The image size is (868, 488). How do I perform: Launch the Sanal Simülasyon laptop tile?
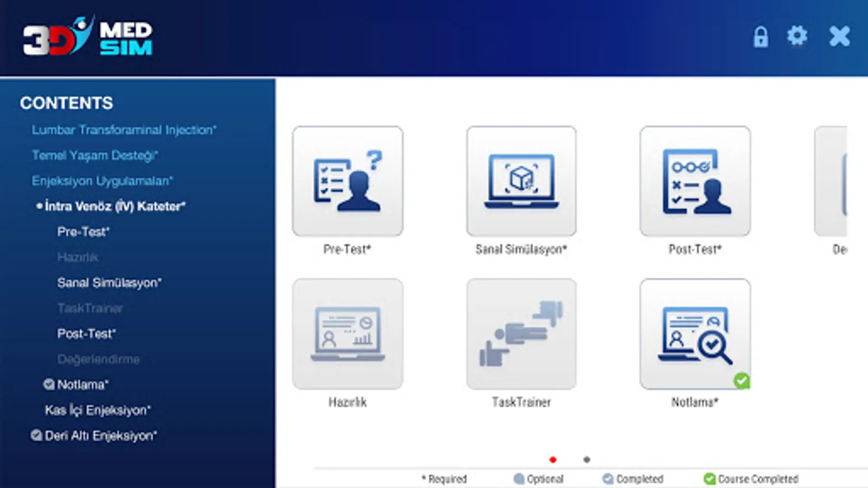(x=521, y=181)
